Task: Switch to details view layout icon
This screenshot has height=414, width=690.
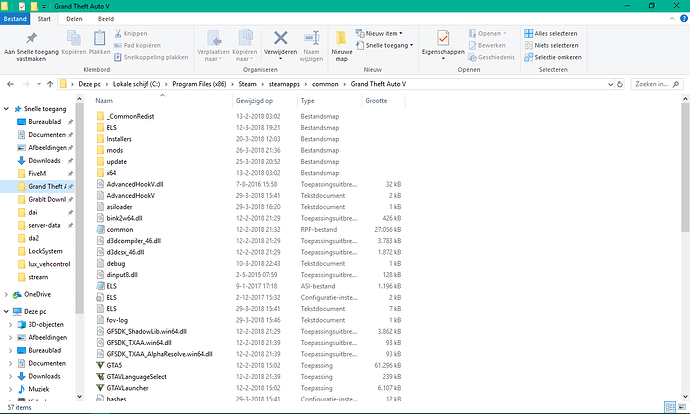Action: click(670, 407)
